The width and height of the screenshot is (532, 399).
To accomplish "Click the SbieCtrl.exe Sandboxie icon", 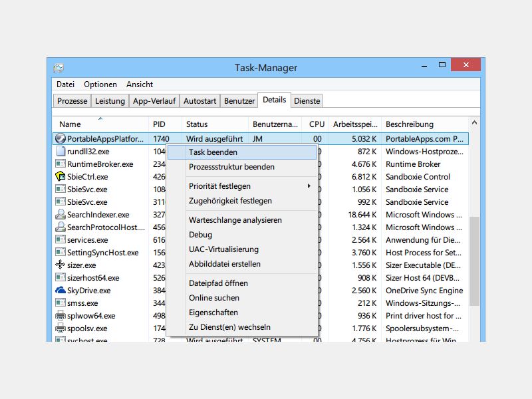I will 61,176.
